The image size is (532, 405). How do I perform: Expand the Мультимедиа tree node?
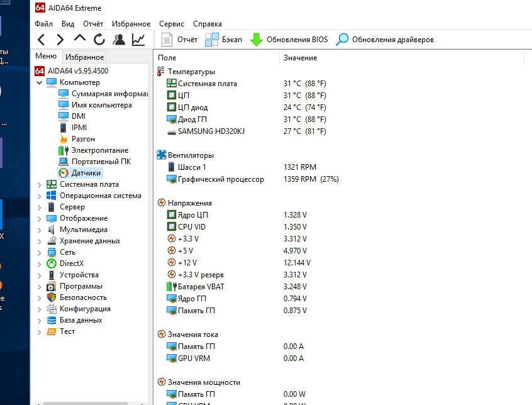point(40,230)
